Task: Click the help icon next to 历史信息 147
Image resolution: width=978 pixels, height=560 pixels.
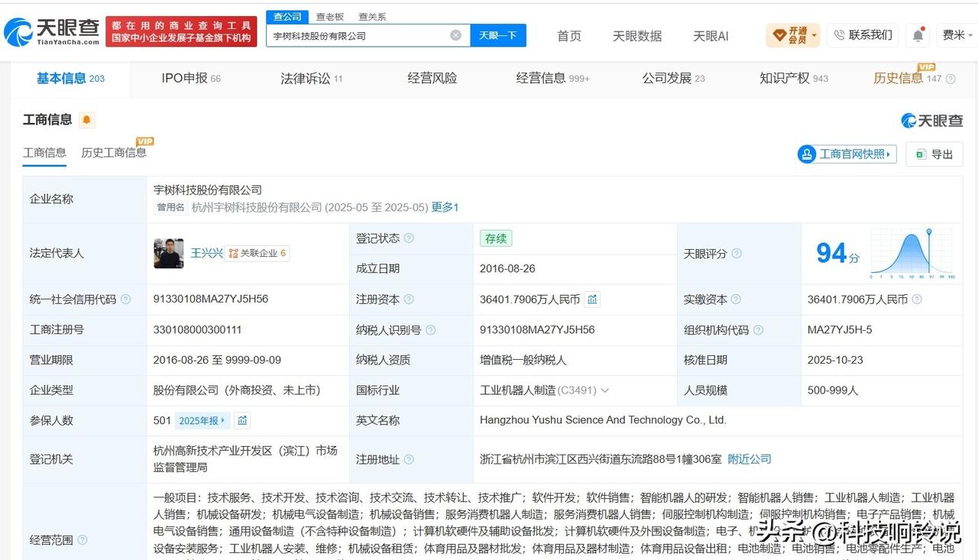Action: click(951, 79)
